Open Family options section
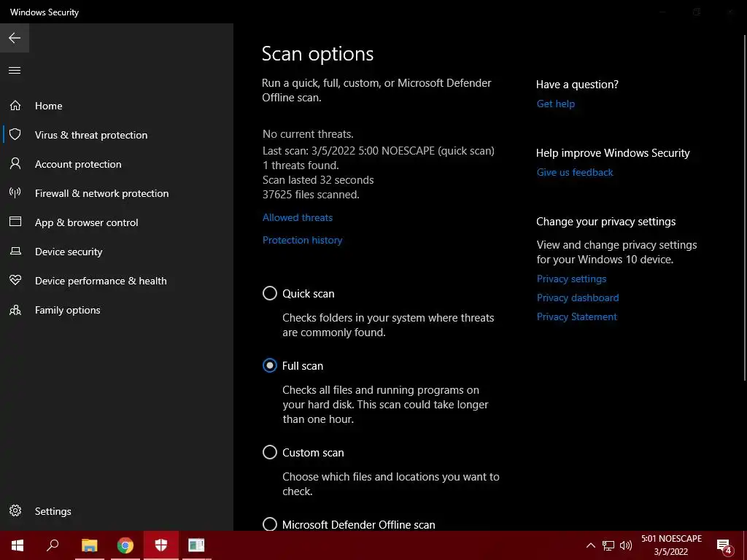This screenshot has height=560, width=747. tap(68, 310)
